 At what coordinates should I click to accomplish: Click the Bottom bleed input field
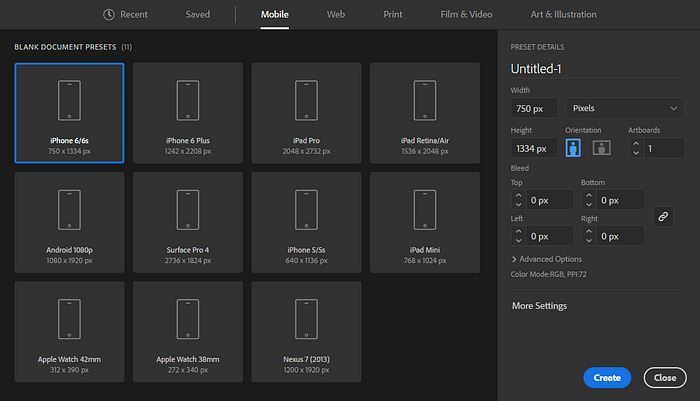coord(621,200)
